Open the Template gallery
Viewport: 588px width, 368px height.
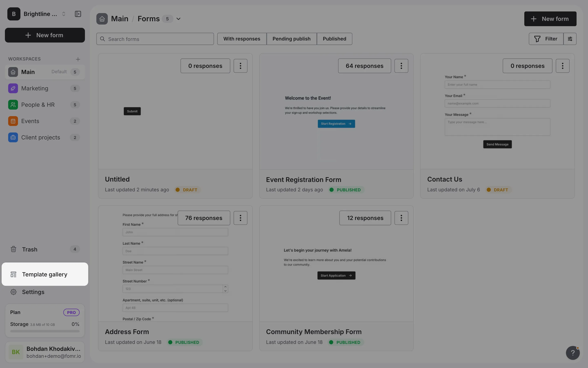pyautogui.click(x=45, y=274)
